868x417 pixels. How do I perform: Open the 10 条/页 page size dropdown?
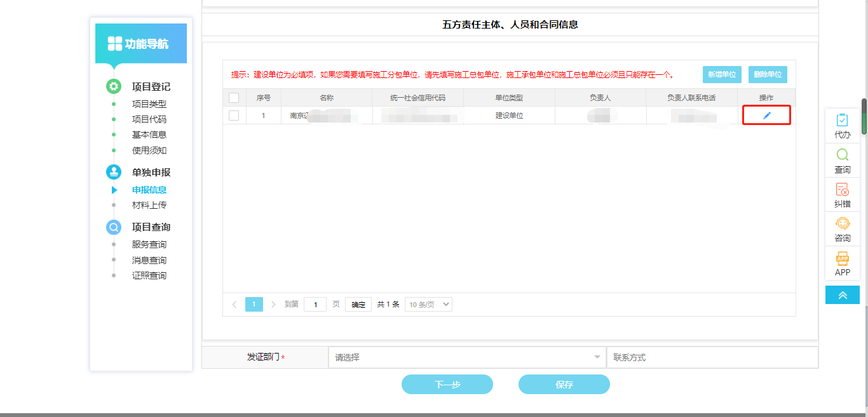click(429, 305)
